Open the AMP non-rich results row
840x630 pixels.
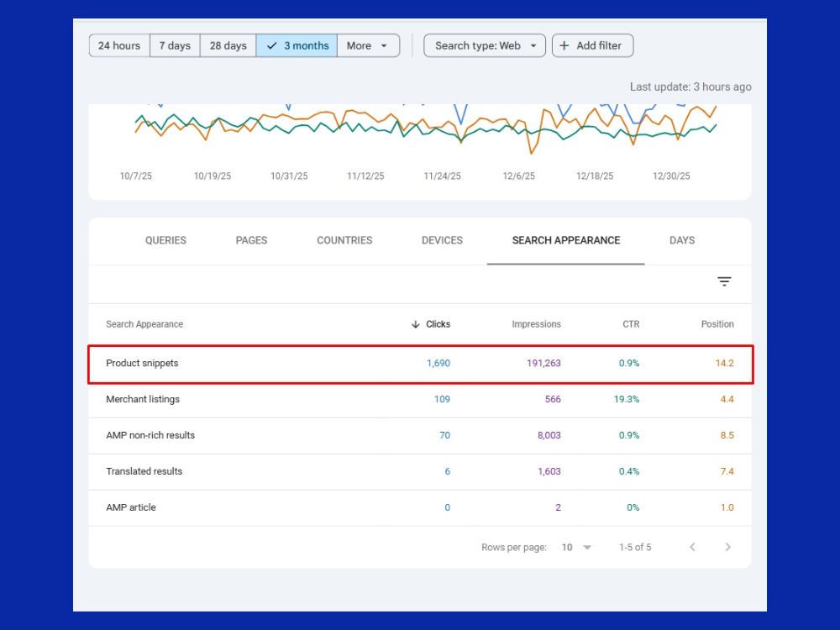coord(420,435)
